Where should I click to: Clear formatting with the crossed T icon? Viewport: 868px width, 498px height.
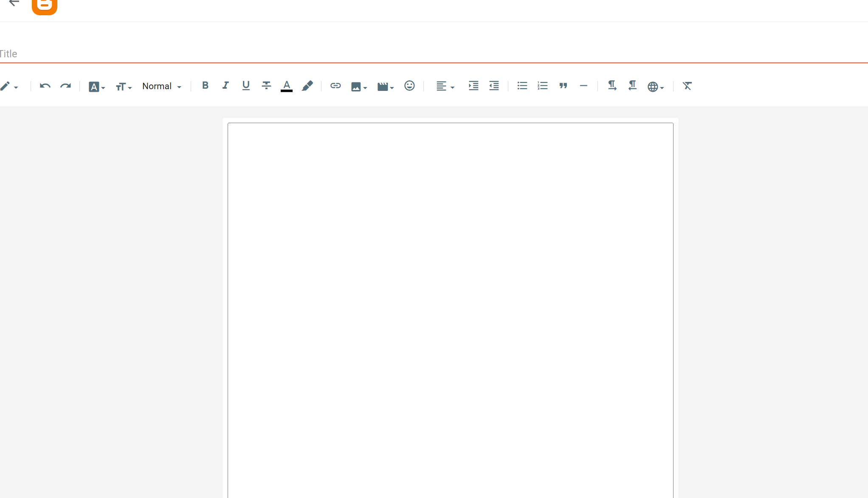click(687, 86)
